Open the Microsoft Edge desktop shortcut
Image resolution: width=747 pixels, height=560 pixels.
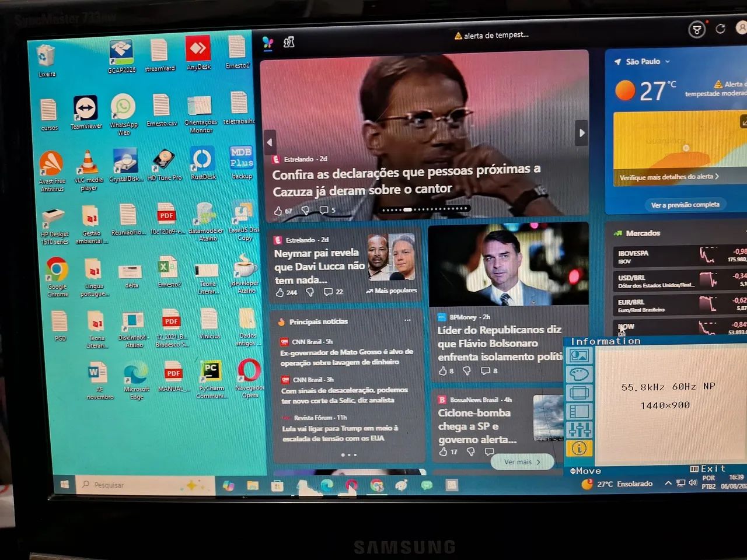pyautogui.click(x=136, y=381)
